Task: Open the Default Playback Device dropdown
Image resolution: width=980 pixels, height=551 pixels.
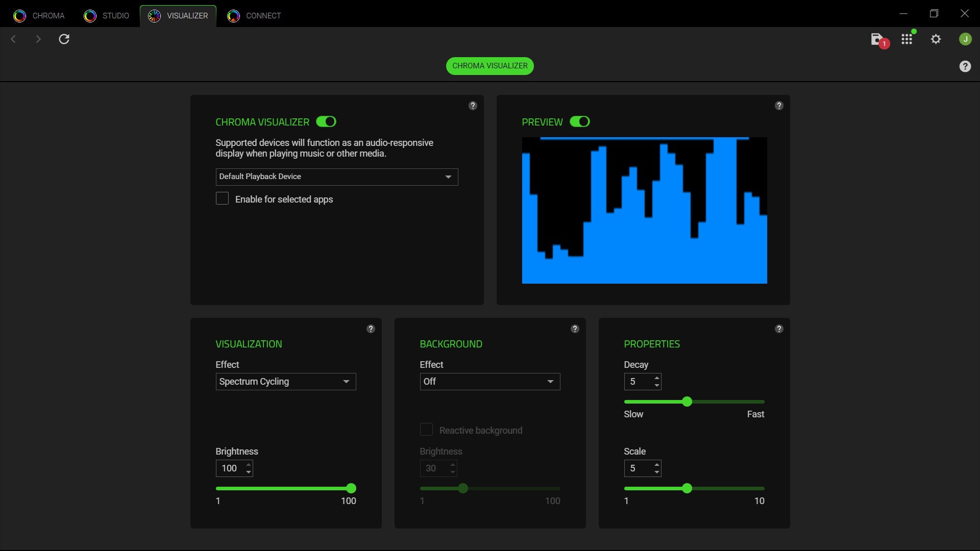Action: pos(337,177)
